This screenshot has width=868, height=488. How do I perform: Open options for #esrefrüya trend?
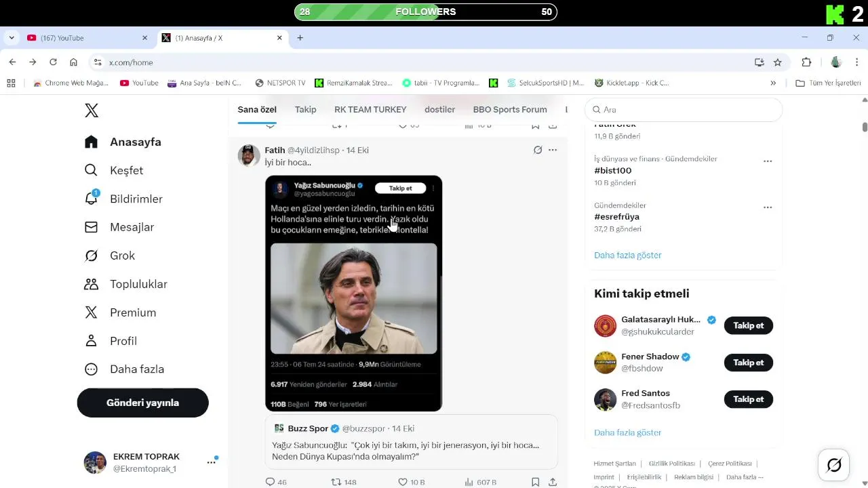[x=768, y=207]
